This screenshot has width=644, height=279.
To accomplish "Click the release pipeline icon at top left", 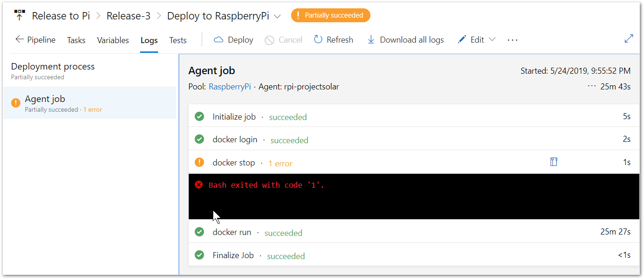I will [19, 15].
